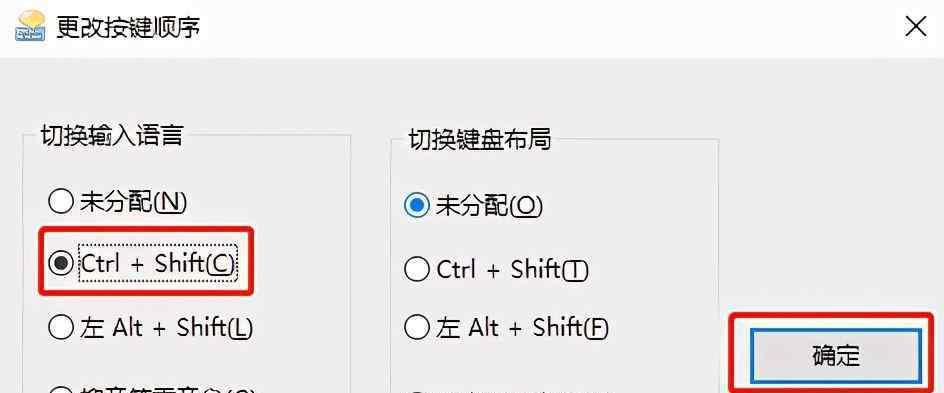Click the 切换键盘布局 group label

tap(480, 139)
